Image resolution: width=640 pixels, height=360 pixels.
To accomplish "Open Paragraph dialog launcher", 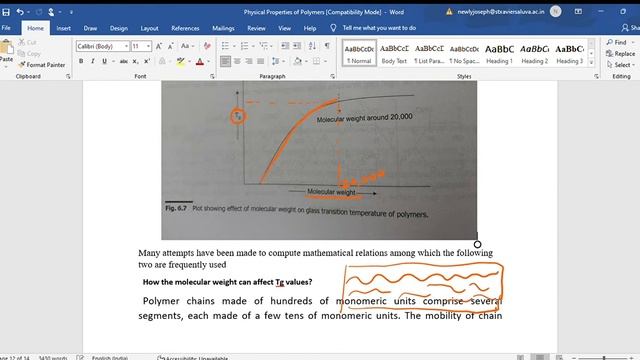I will click(x=333, y=76).
